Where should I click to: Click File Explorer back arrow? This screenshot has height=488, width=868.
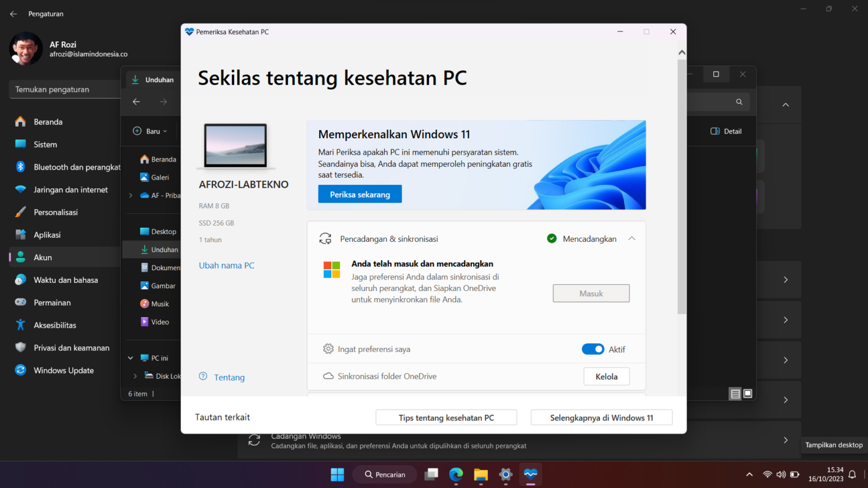point(137,102)
